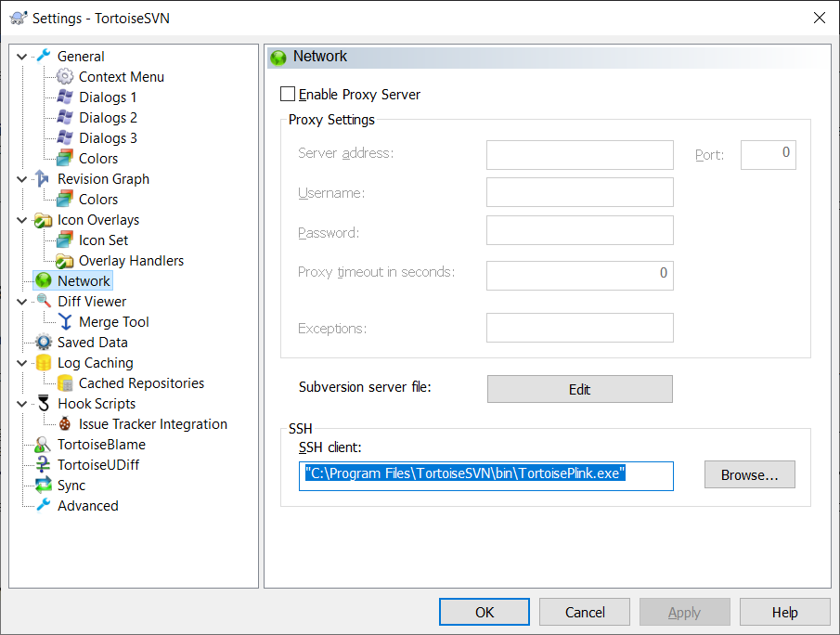Click the Context Menu gear icon
840x635 pixels.
65,77
